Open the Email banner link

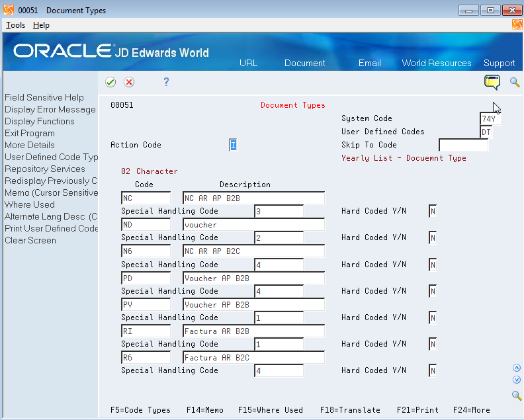tap(370, 63)
